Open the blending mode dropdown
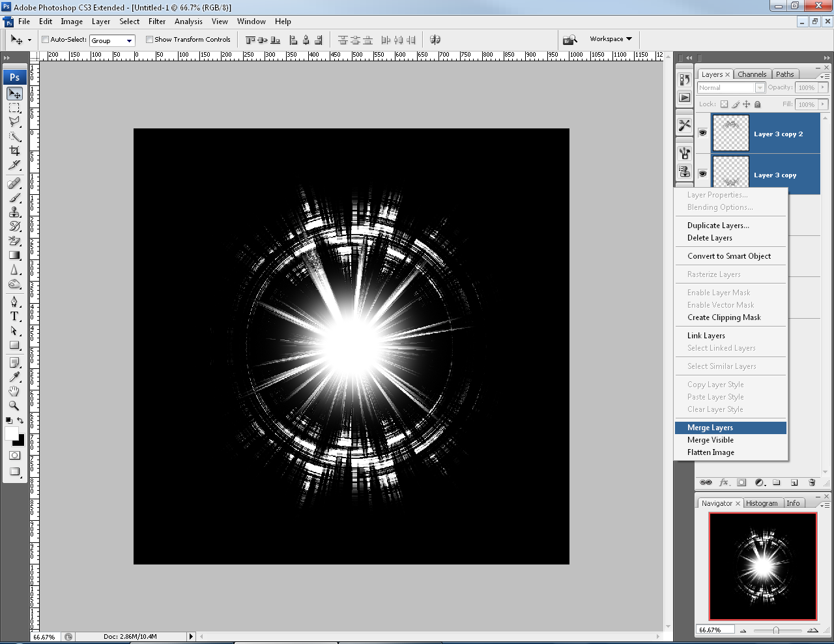834x644 pixels. [x=760, y=87]
